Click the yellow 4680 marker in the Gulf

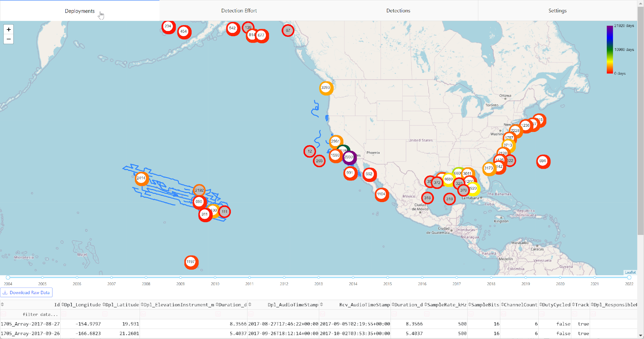coord(449,179)
